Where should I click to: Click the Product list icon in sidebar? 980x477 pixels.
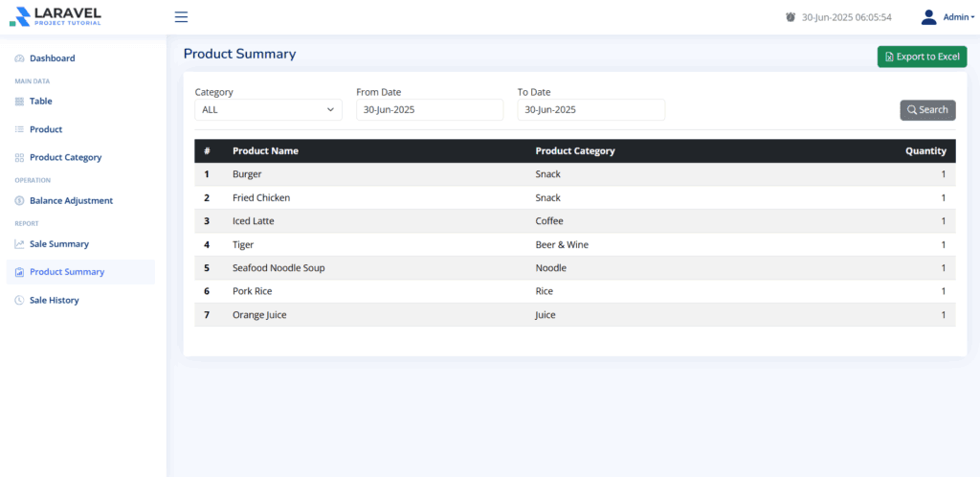point(19,129)
